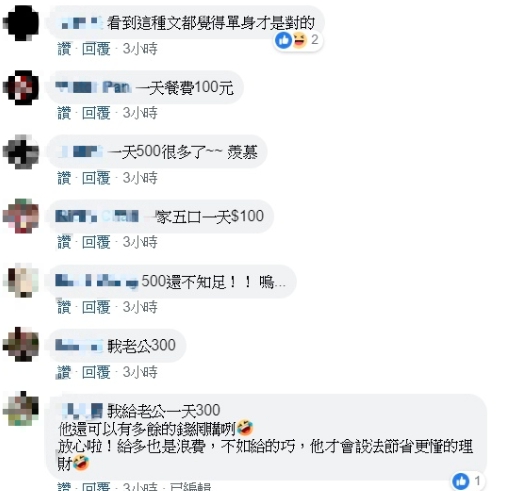Click the like reaction icon on first comment
The height and width of the screenshot is (491, 516).
point(283,40)
